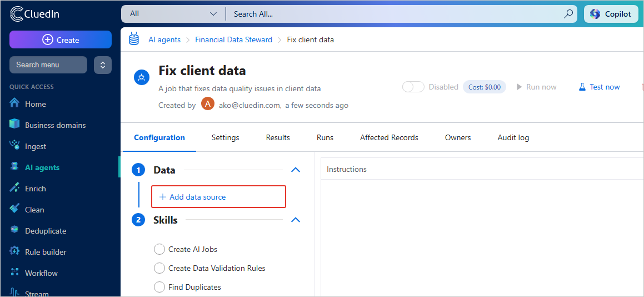Select AI agents in the sidebar
Viewport: 644px width, 297px height.
click(42, 167)
